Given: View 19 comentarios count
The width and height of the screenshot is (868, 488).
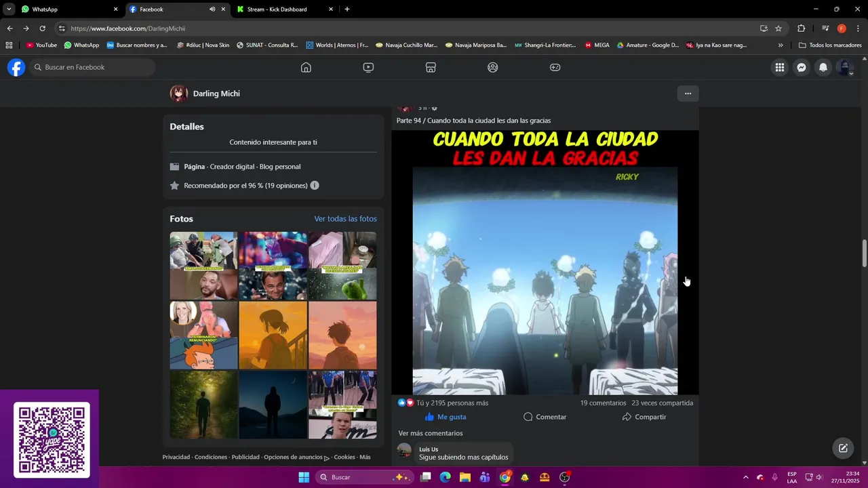Looking at the screenshot, I should [603, 403].
